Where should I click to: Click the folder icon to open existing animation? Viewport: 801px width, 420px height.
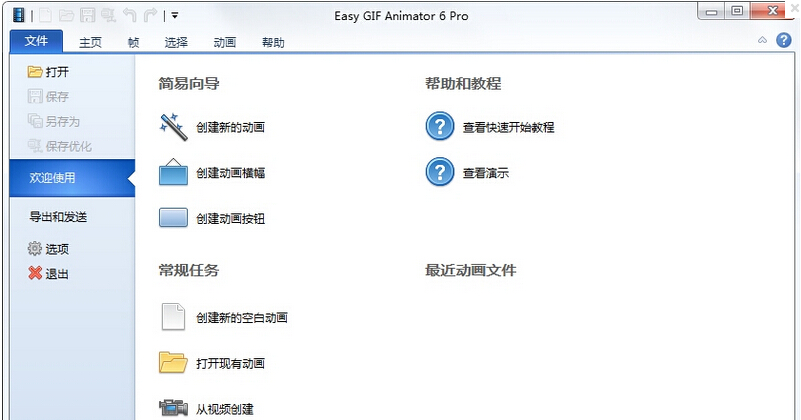point(173,363)
